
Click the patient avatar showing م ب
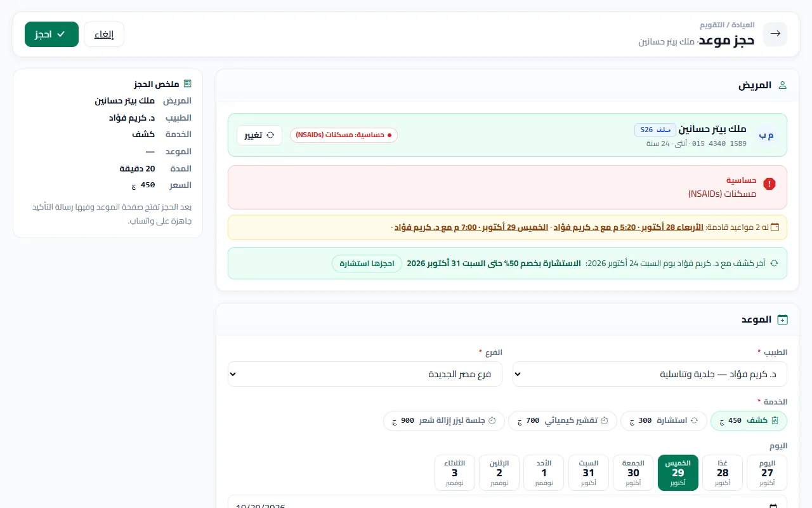click(x=766, y=135)
